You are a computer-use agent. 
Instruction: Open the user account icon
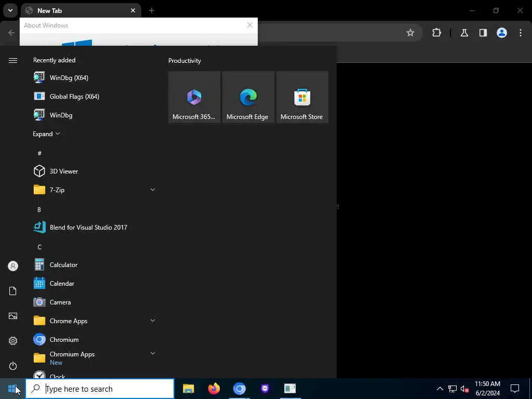tap(13, 266)
